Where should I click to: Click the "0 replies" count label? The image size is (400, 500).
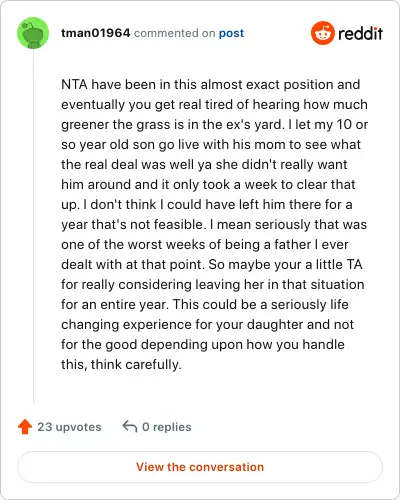(x=167, y=427)
